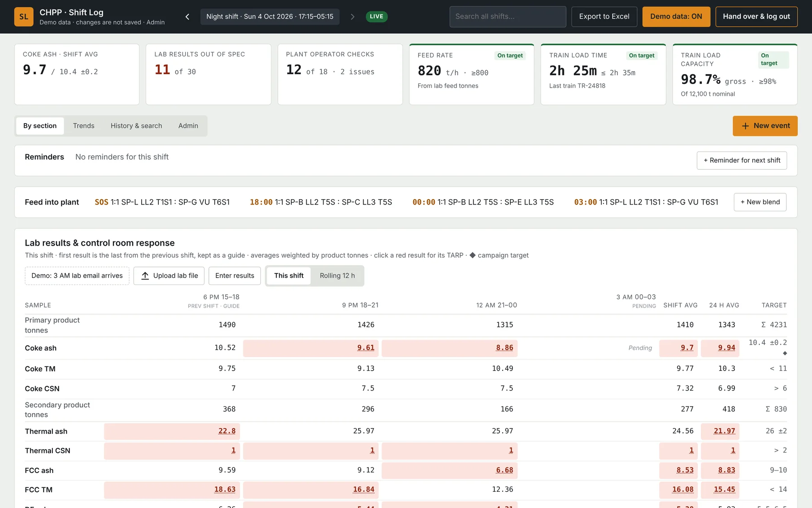This screenshot has height=508, width=812.
Task: Click the New blend button
Action: point(760,202)
